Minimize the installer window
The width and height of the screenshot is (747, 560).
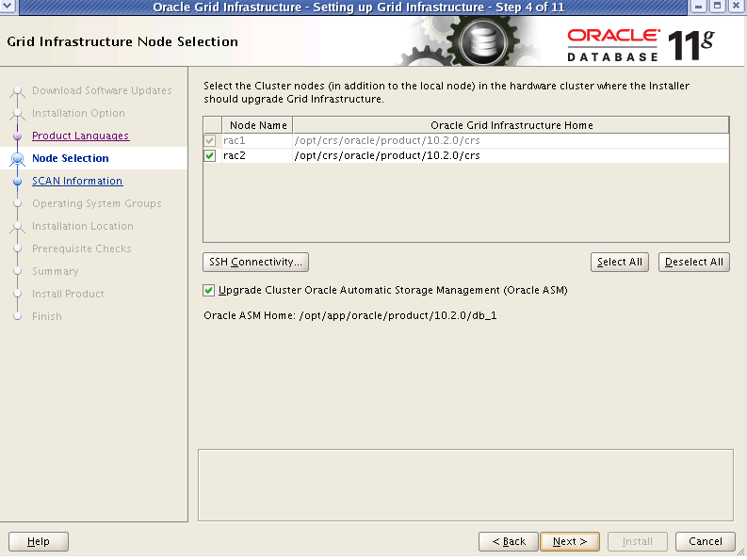point(698,7)
